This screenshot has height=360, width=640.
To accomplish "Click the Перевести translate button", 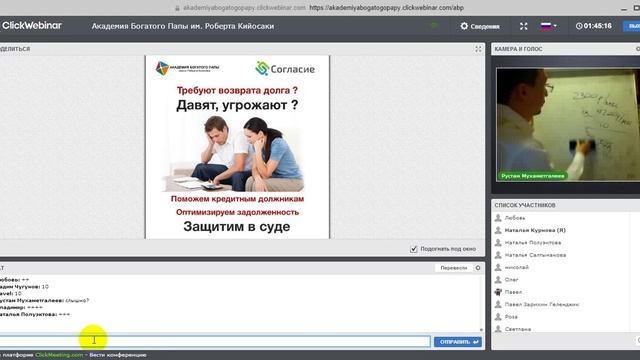I will pos(453,268).
